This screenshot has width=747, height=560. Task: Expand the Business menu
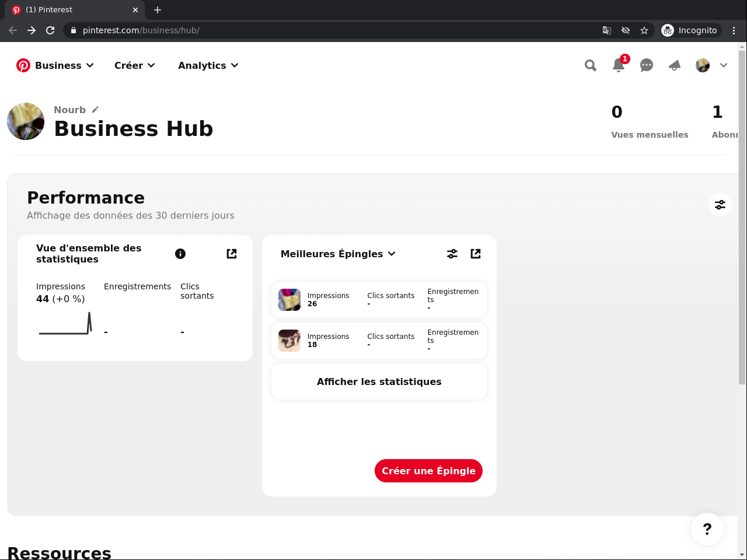click(x=64, y=65)
